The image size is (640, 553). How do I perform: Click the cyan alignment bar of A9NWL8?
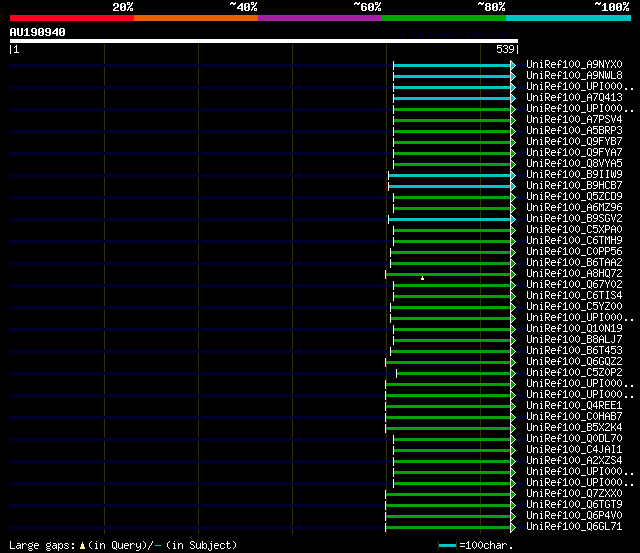click(452, 76)
